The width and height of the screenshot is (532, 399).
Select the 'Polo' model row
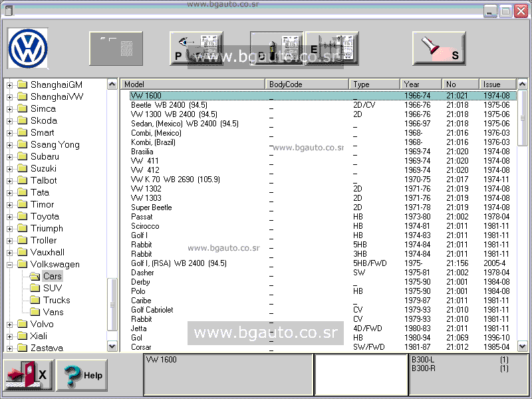[323, 291]
